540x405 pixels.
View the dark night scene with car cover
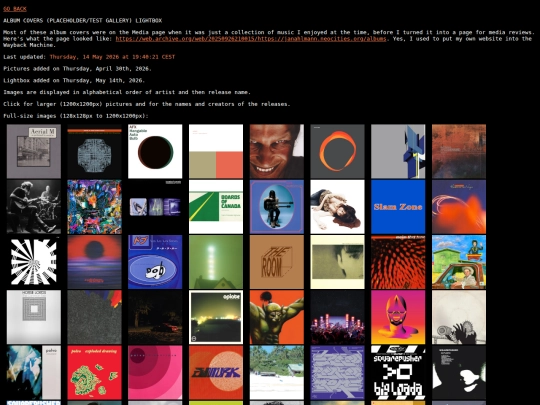[155, 317]
